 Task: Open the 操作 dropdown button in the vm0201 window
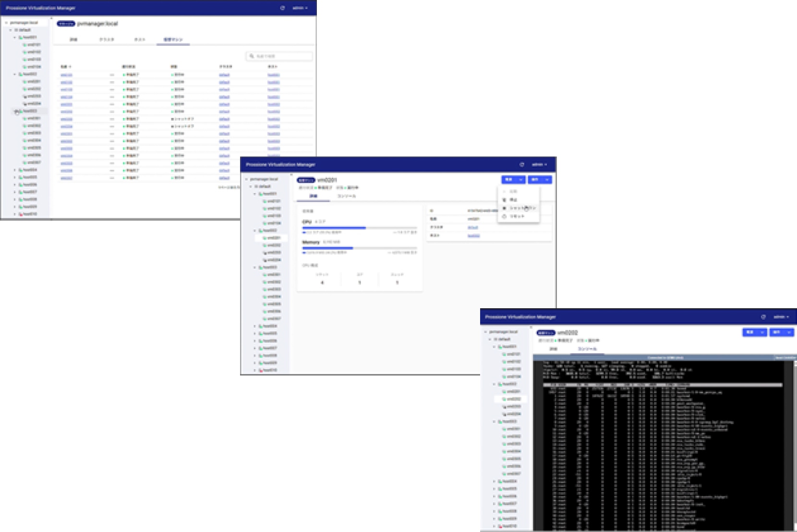(540, 180)
